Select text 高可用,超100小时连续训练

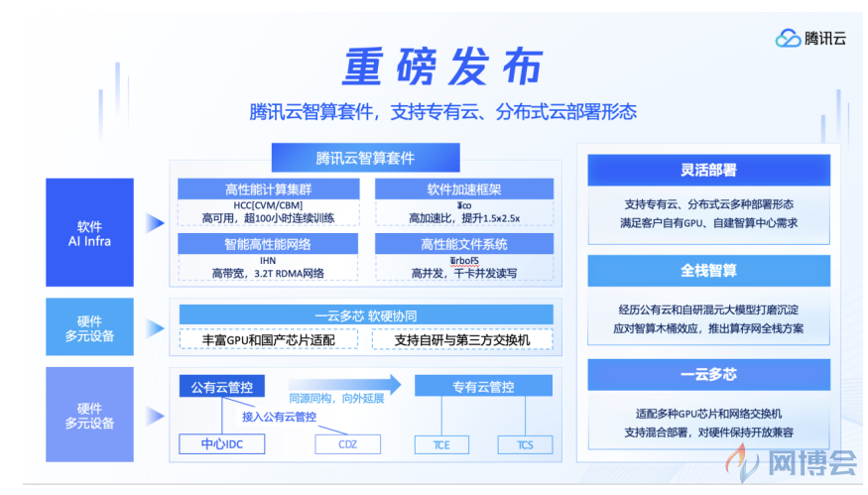(x=269, y=218)
